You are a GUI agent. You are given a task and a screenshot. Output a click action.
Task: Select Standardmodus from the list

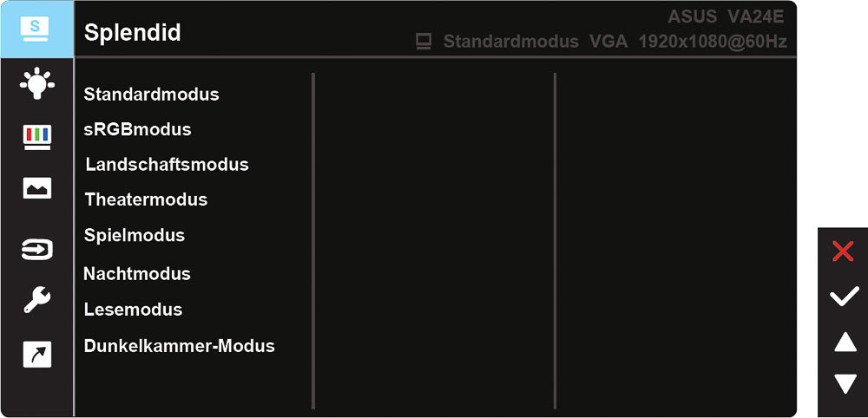pyautogui.click(x=151, y=94)
